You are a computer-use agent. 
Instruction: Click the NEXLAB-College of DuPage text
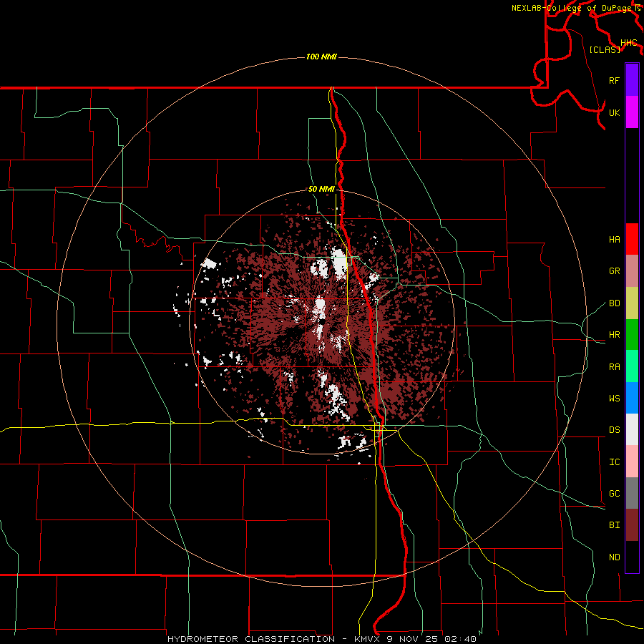(x=571, y=8)
